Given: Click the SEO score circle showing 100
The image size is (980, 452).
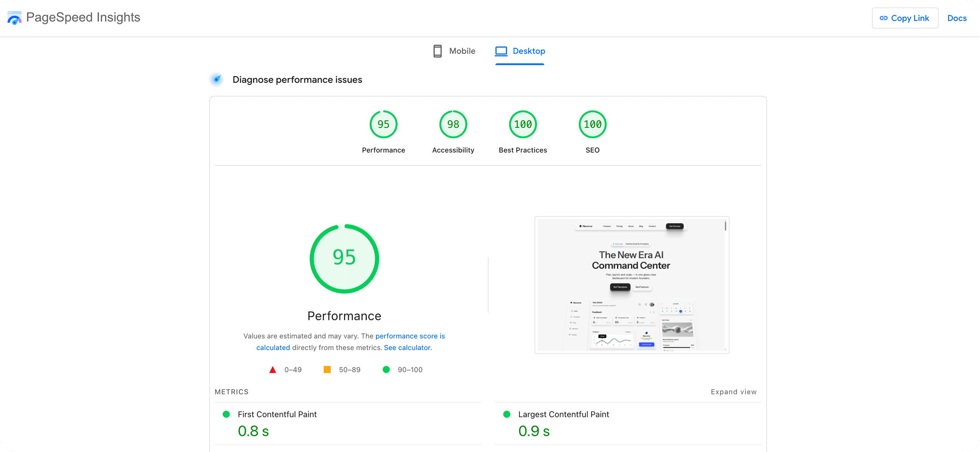Looking at the screenshot, I should tap(592, 124).
